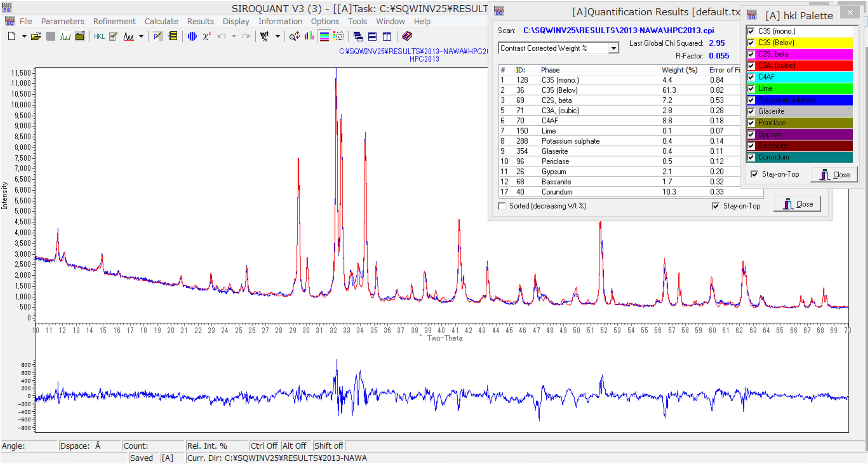This screenshot has height=464, width=868.
Task: Uncheck Corundum in hkl Palette
Action: click(x=751, y=157)
